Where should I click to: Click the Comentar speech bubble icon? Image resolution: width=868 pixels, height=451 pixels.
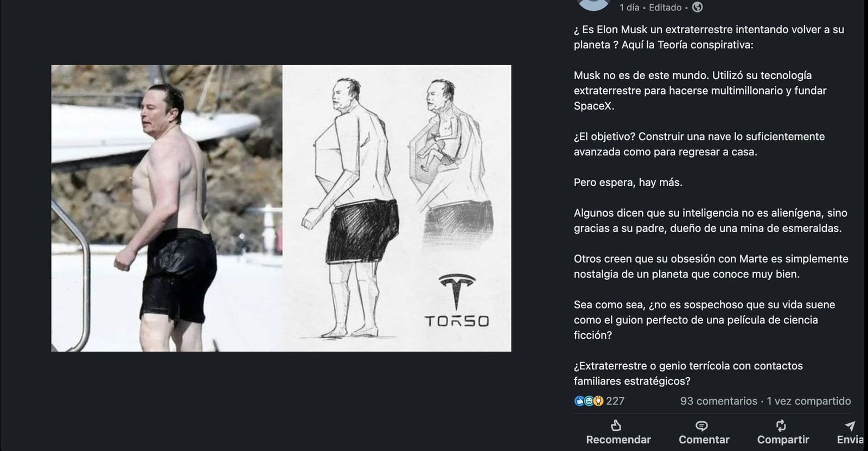coord(701,425)
